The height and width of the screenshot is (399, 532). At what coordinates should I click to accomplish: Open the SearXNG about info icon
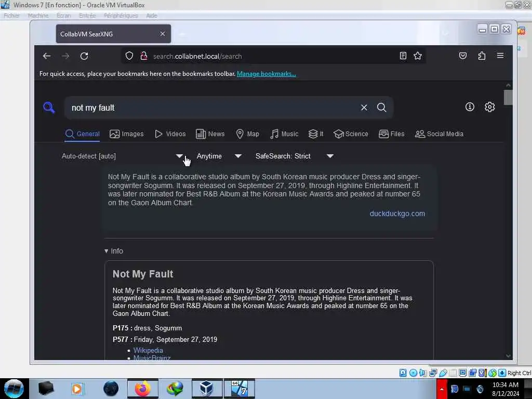tap(470, 107)
